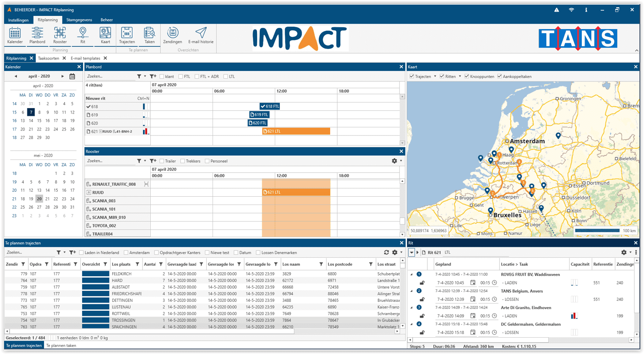The height and width of the screenshot is (354, 644).
Task: Click the blue Overzicht bar for FELDKIRCH
Action: 95,274
